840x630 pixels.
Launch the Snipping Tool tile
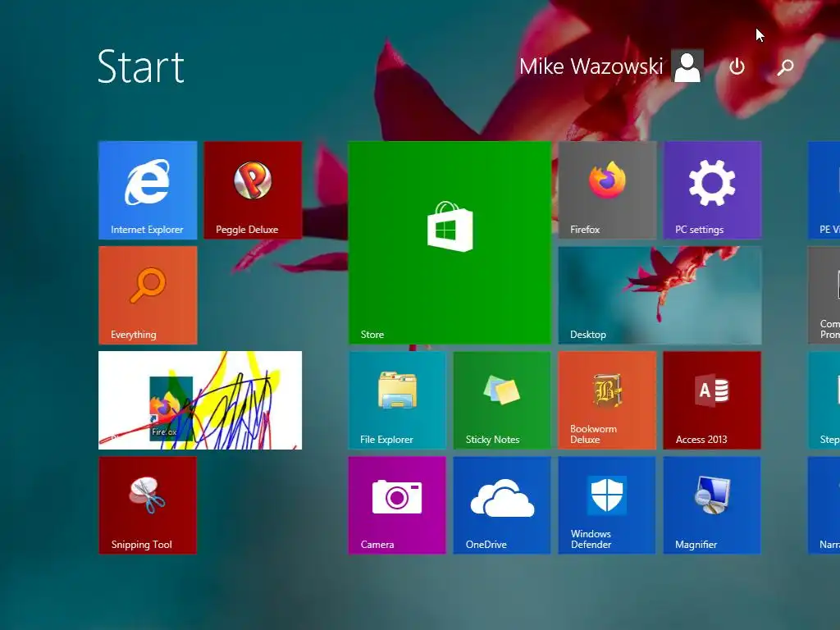pyautogui.click(x=148, y=505)
